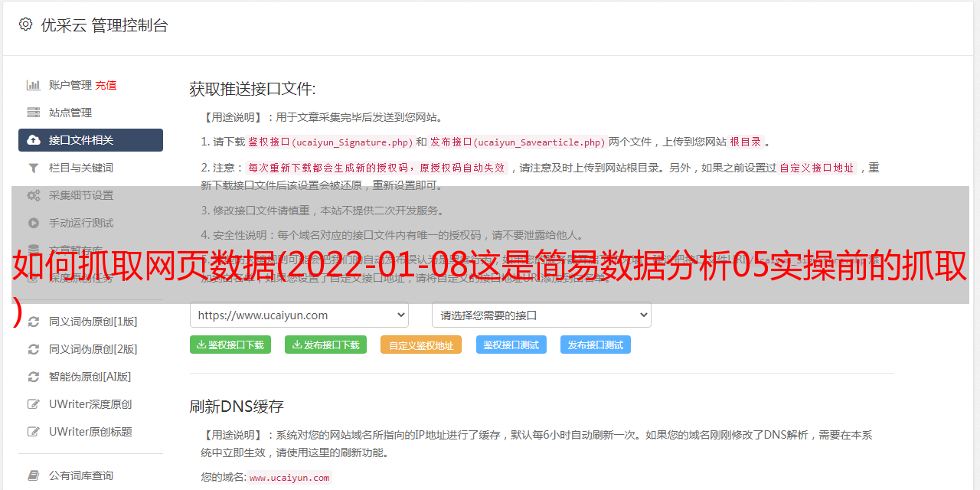Click 鉴权接口(ucaiyun_Signature.php) code text
Viewport: 980px width, 490px height.
click(330, 142)
